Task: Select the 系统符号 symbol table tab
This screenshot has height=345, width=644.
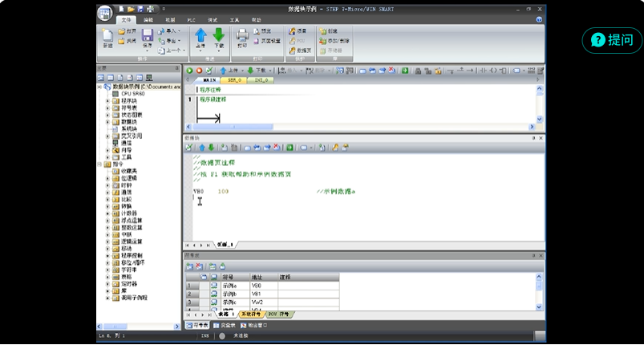Action: 248,314
